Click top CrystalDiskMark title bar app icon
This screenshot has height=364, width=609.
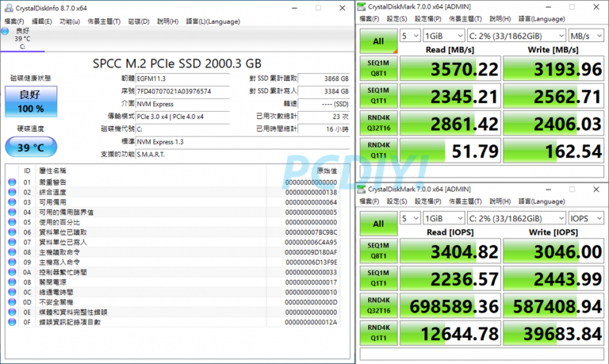362,6
